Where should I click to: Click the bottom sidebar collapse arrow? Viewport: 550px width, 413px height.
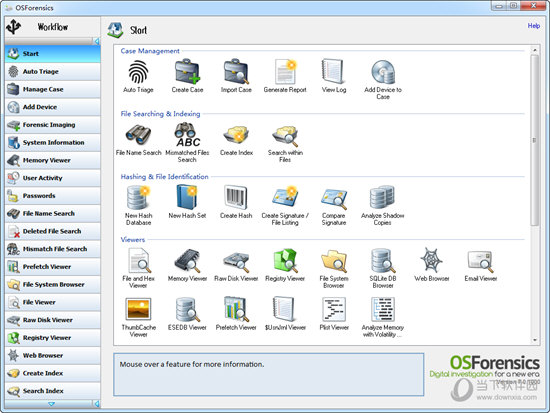97,404
